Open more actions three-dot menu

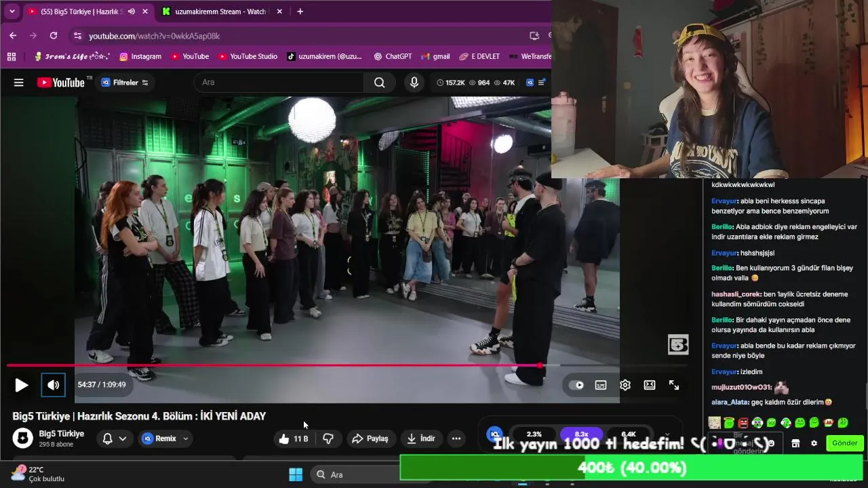tap(456, 439)
